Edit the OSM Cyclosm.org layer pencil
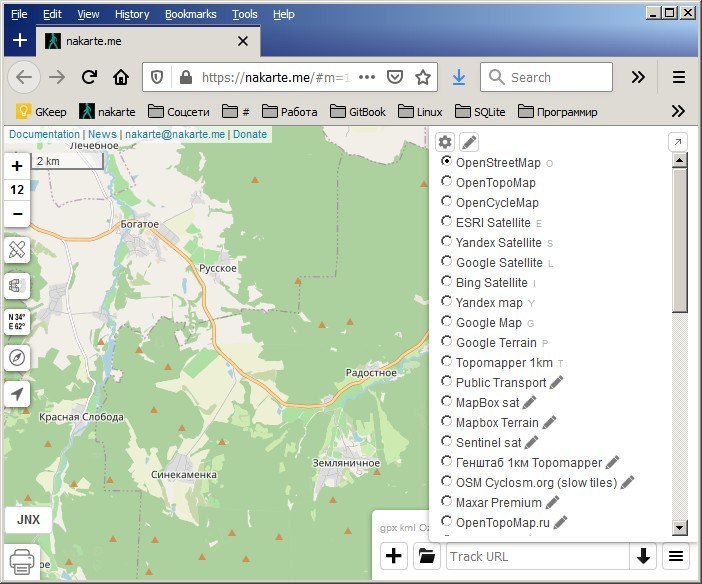 tap(627, 482)
